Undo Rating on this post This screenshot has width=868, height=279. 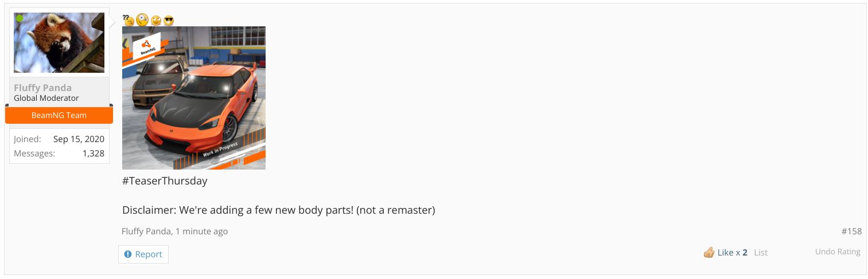pyautogui.click(x=838, y=252)
